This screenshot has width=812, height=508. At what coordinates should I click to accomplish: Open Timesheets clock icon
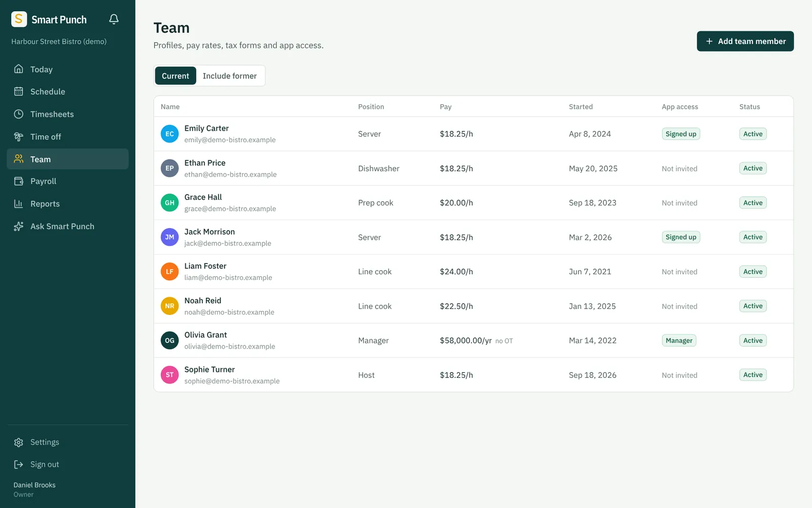[x=19, y=114]
